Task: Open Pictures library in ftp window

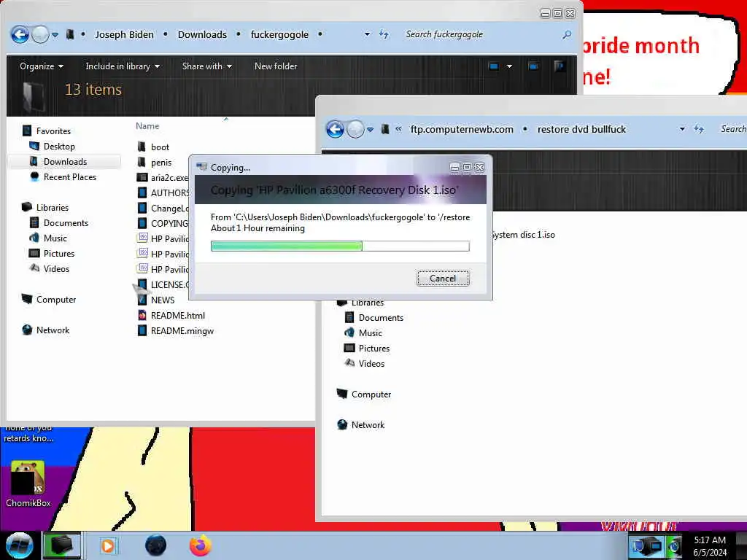Action: pyautogui.click(x=374, y=348)
